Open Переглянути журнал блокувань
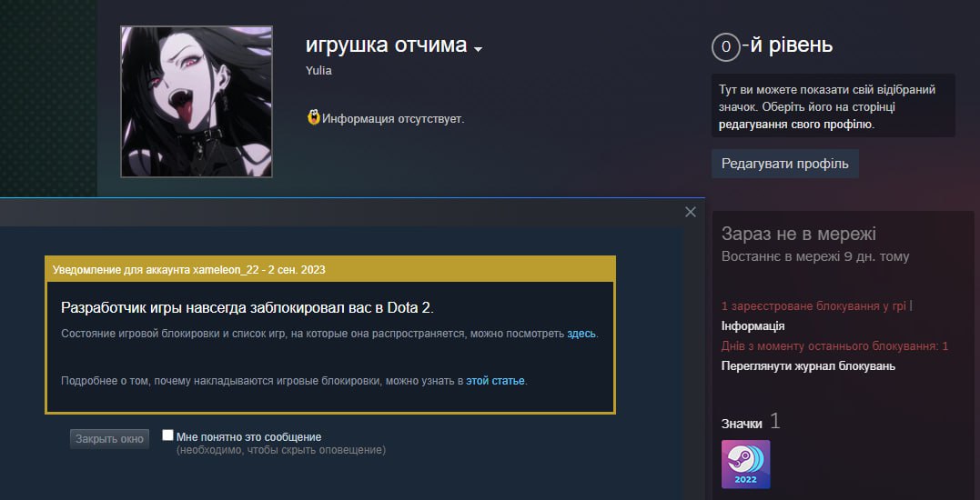The image size is (980, 500). click(x=808, y=365)
